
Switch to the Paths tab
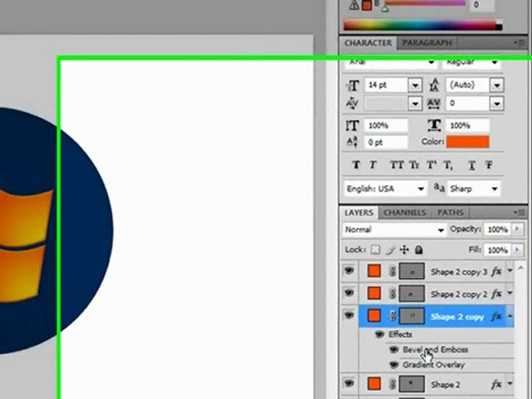click(450, 213)
